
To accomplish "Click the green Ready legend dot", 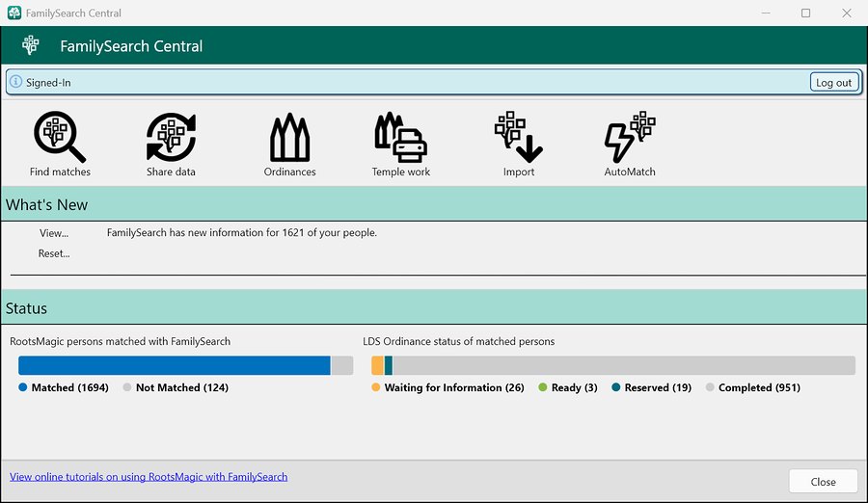I will (x=542, y=387).
